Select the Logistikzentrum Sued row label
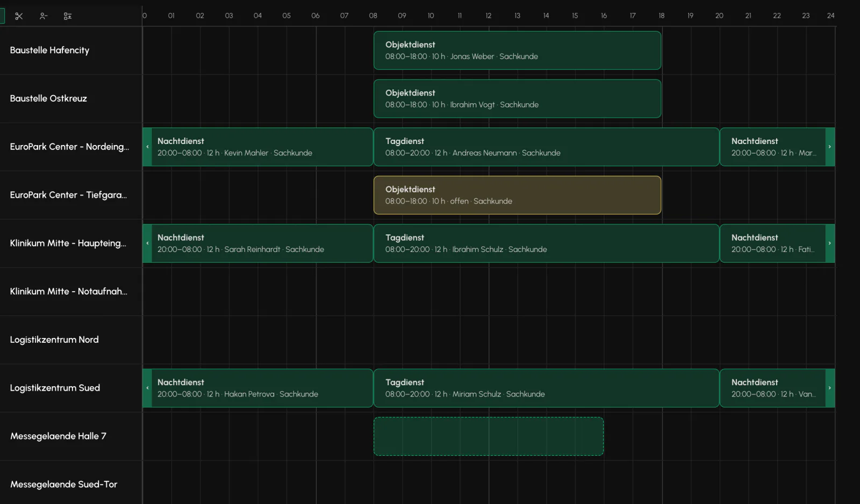Image resolution: width=860 pixels, height=504 pixels. pyautogui.click(x=55, y=388)
